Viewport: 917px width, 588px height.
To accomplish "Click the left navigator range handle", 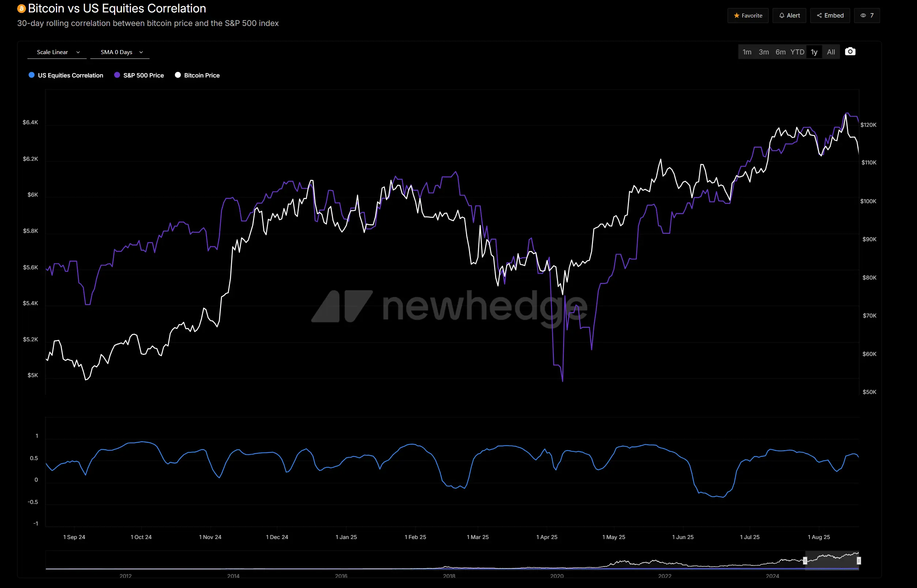I will point(805,561).
